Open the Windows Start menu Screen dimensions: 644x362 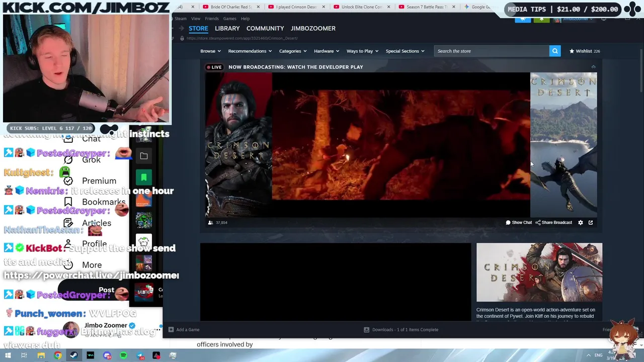tap(8, 355)
